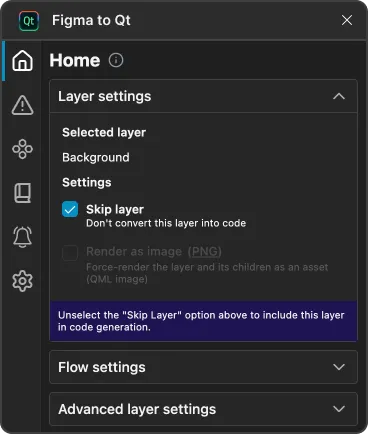Click the 'Settings' subheading text
This screenshot has height=434, width=368.
tap(87, 182)
